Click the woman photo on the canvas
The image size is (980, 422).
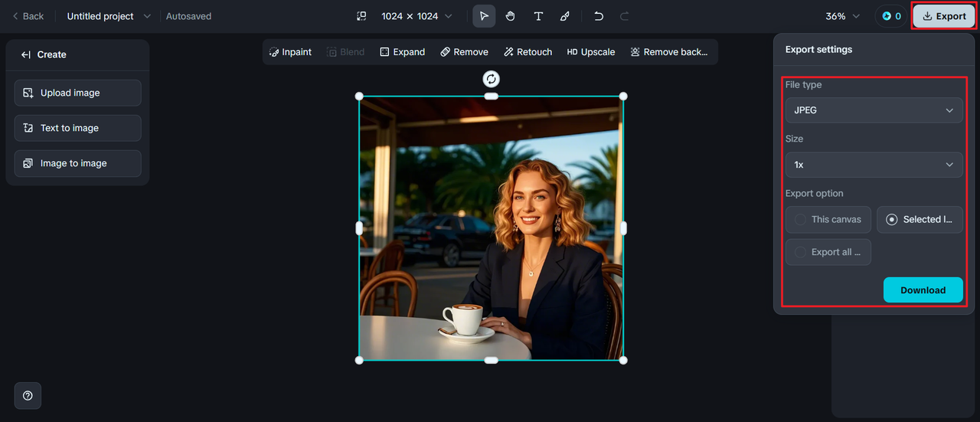click(x=491, y=228)
